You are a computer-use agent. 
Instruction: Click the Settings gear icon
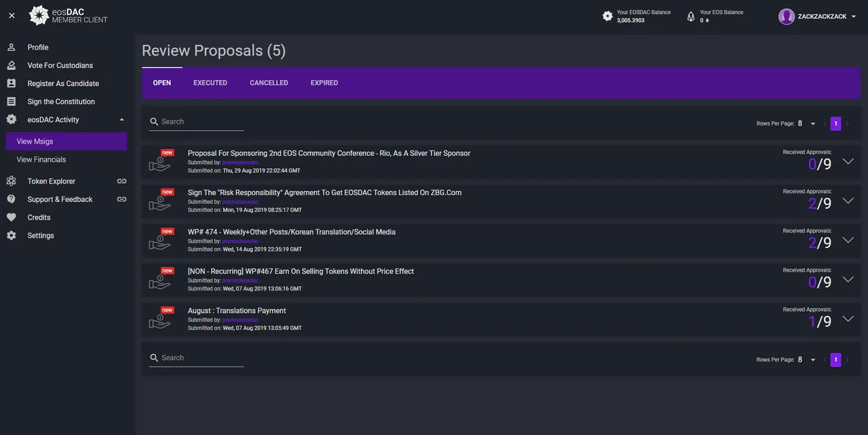click(11, 236)
